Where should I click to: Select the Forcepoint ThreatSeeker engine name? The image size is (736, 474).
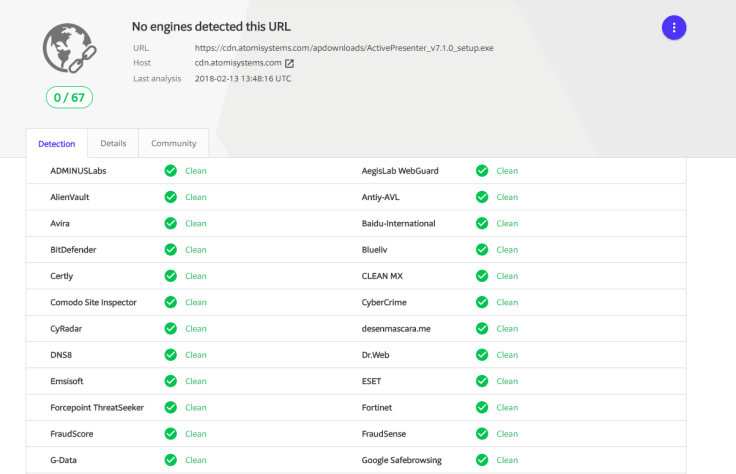coord(97,407)
